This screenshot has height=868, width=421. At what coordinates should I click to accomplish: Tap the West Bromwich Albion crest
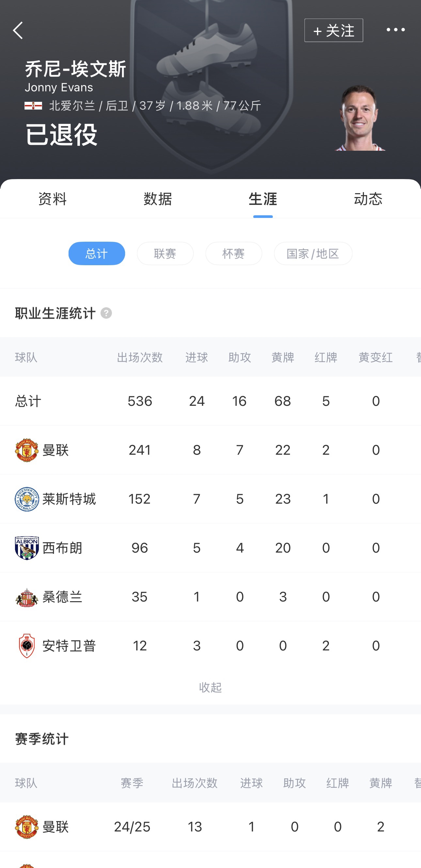click(x=27, y=548)
